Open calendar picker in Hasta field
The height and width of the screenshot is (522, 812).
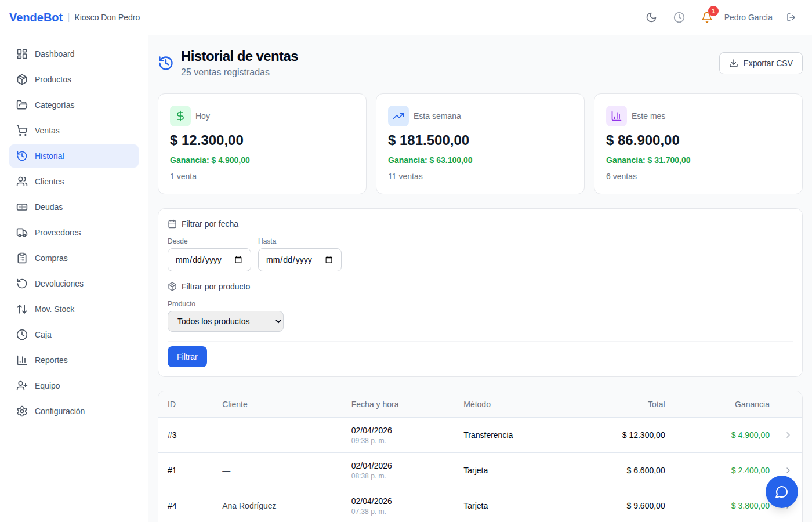tap(329, 260)
